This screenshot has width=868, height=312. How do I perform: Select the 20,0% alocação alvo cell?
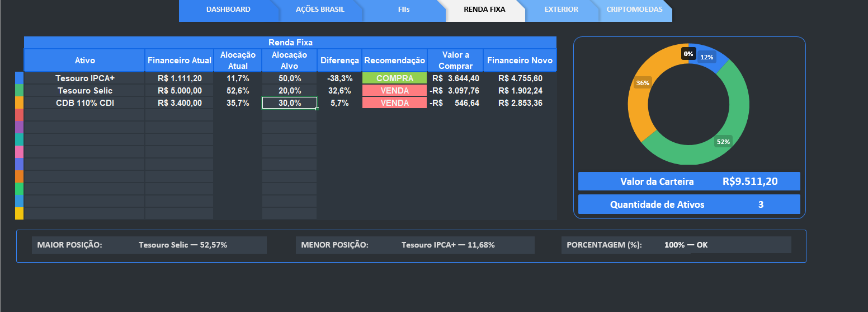(x=289, y=91)
